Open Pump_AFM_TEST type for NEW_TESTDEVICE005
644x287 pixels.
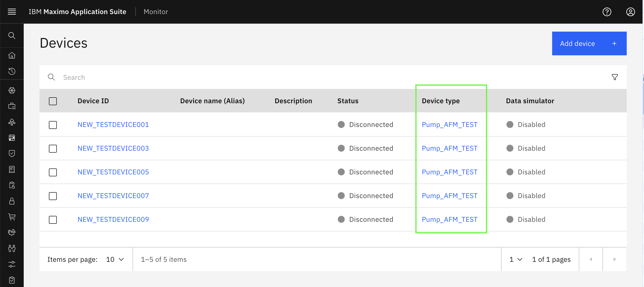tap(449, 172)
